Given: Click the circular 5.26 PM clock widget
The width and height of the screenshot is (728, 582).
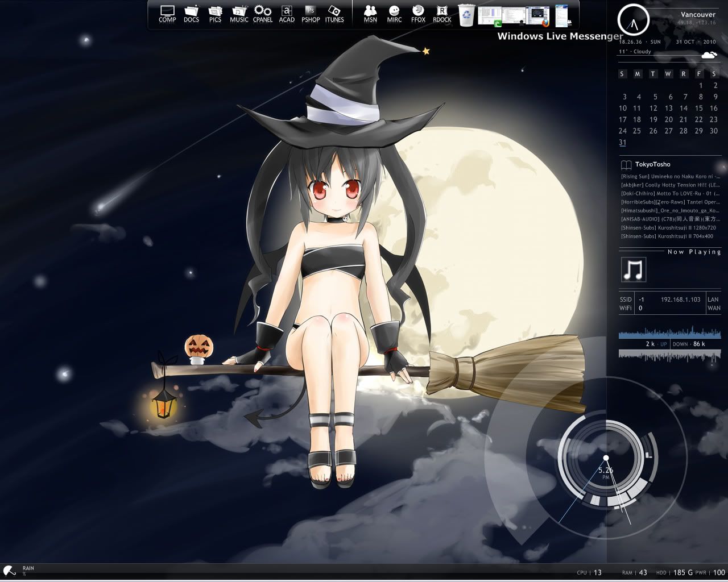Looking at the screenshot, I should coord(606,458).
